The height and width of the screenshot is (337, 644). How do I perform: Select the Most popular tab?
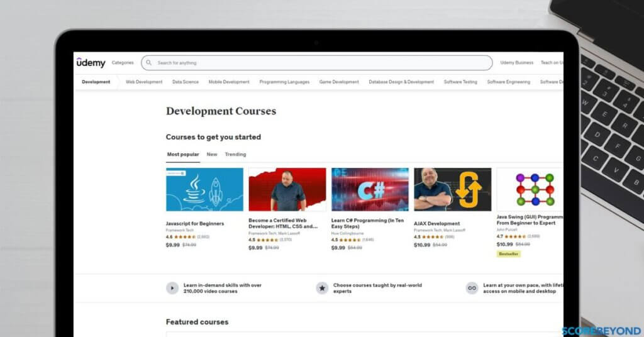point(183,154)
